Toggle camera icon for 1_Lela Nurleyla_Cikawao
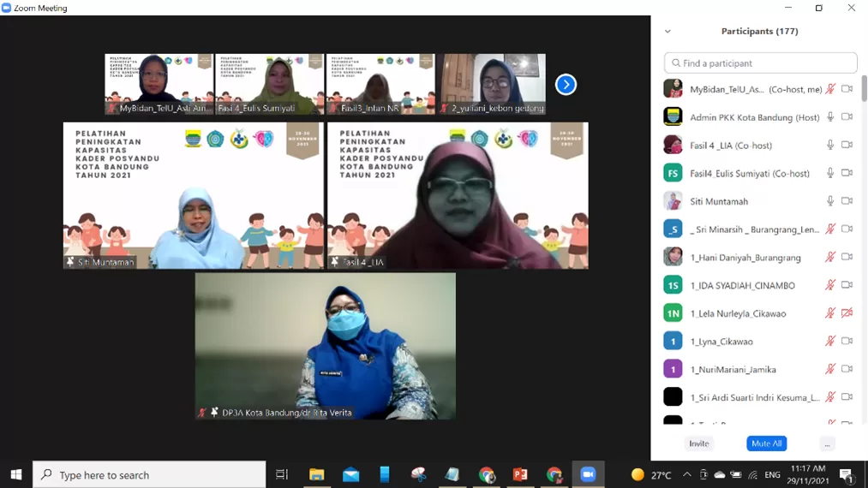Viewport: 868px width, 488px height. (847, 313)
